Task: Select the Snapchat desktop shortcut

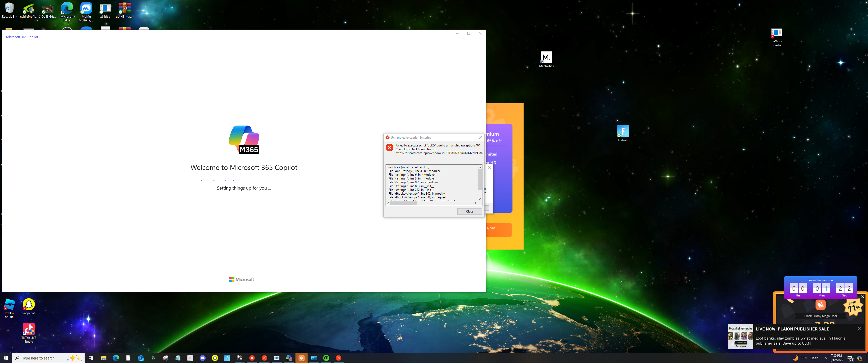Action: [x=29, y=307]
